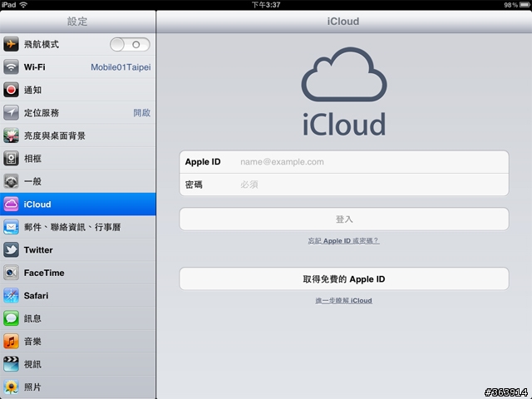Tap the mail envelope icon
Screen dimensions: 532x399
pyautogui.click(x=11, y=227)
